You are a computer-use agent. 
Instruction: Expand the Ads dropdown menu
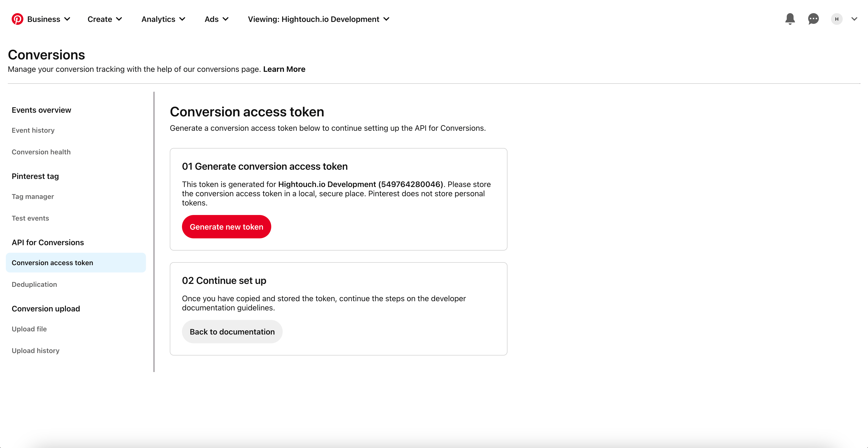pos(217,19)
